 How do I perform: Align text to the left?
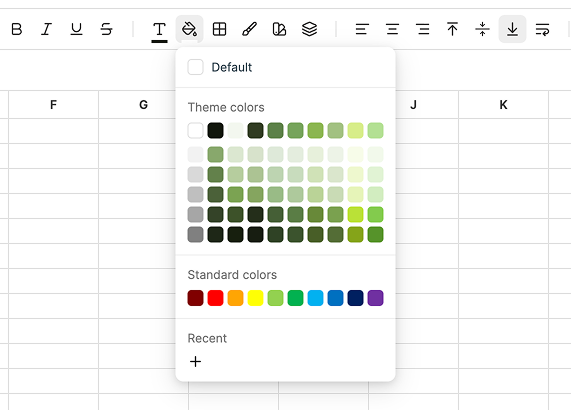coord(362,29)
